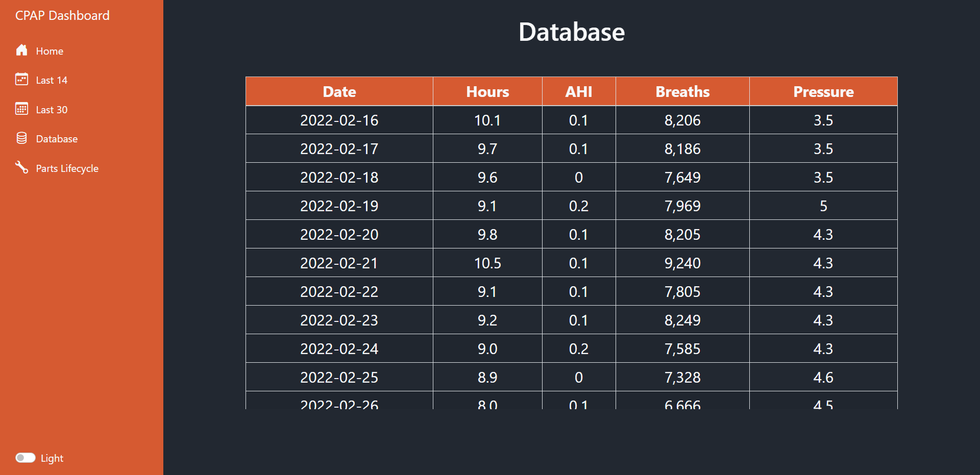The image size is (980, 475).
Task: Click the Pressure column header
Action: (823, 91)
